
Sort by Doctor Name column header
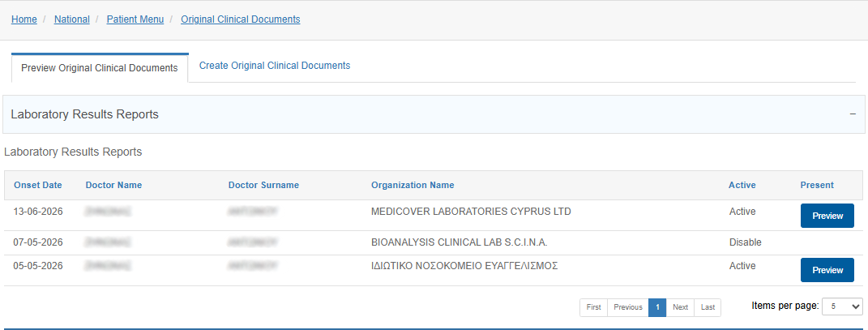pyautogui.click(x=113, y=185)
